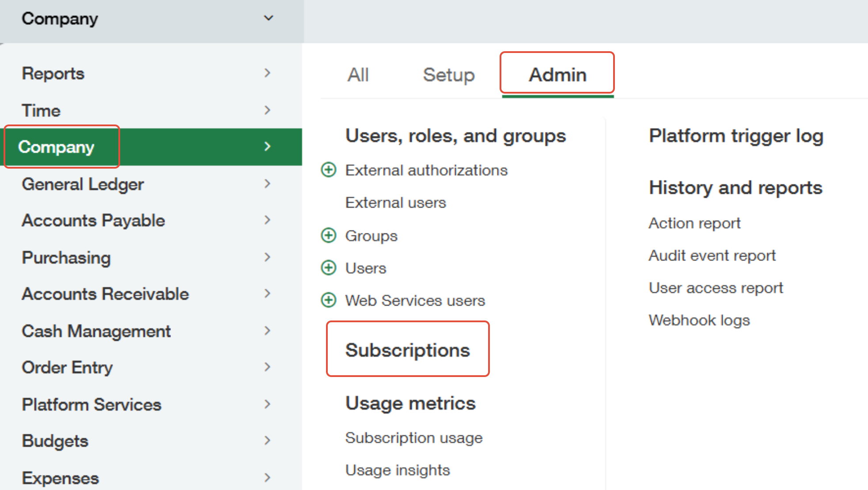This screenshot has width=868, height=490.
Task: Switch to the Setup tab
Action: [448, 75]
